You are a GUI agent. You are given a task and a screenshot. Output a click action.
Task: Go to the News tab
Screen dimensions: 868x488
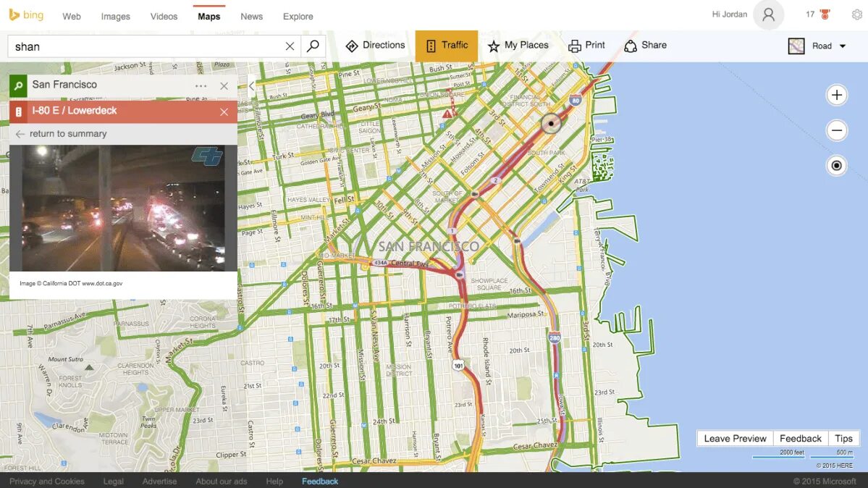click(x=251, y=17)
